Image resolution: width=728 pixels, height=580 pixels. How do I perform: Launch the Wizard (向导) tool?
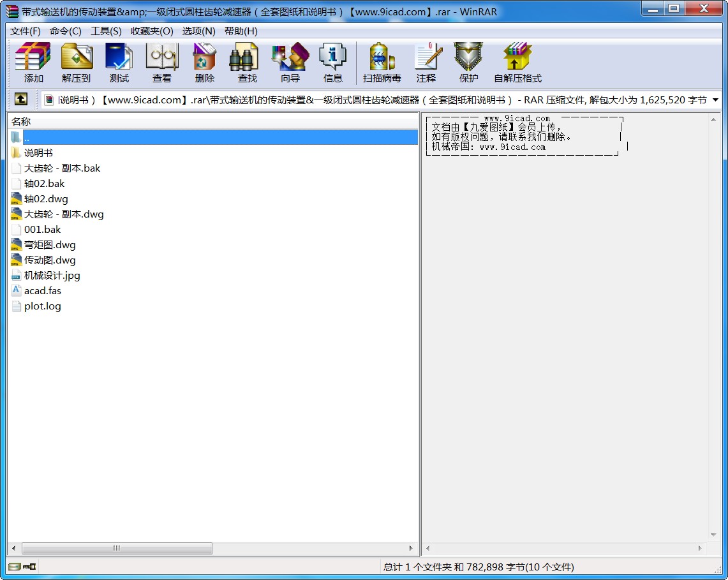(290, 62)
